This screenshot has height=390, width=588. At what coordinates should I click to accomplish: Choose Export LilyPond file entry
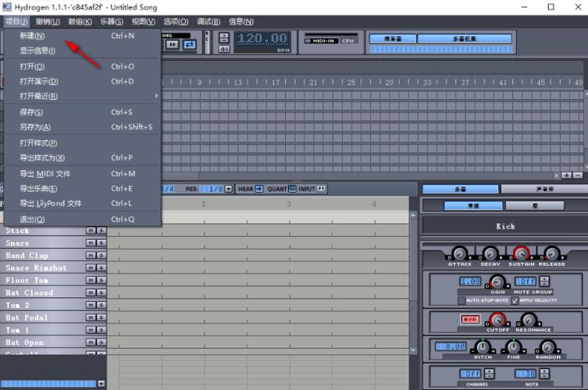pyautogui.click(x=83, y=204)
